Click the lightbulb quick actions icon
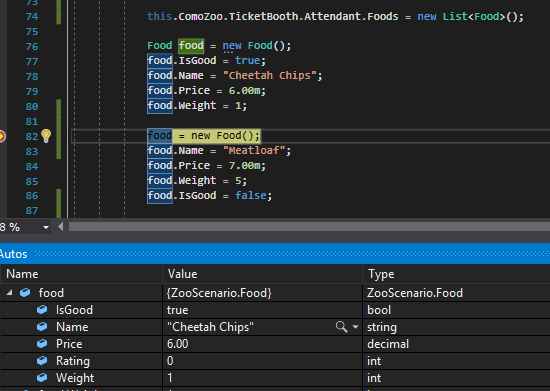 click(x=46, y=136)
